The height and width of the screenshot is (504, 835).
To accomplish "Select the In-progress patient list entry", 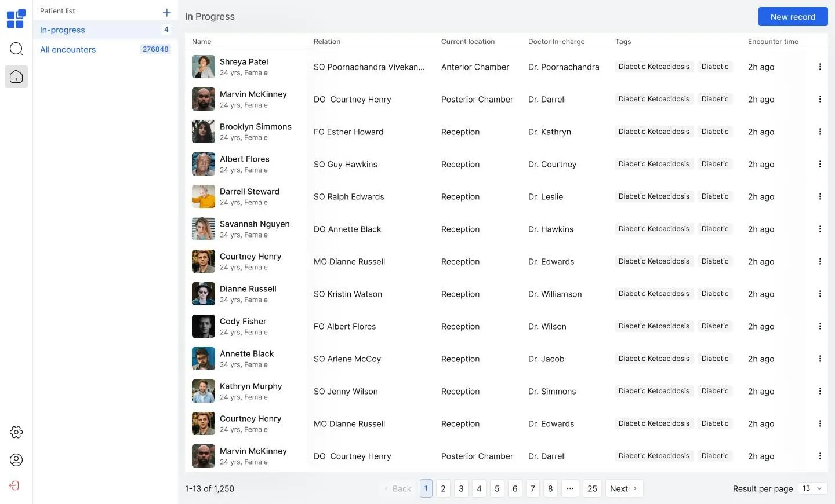I will coord(62,30).
